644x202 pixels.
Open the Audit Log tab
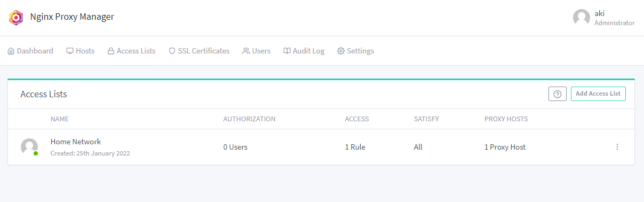pyautogui.click(x=304, y=51)
